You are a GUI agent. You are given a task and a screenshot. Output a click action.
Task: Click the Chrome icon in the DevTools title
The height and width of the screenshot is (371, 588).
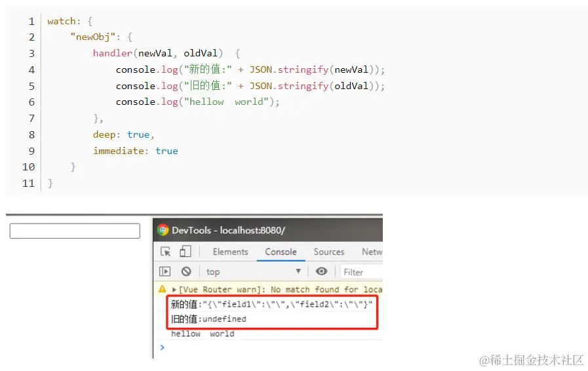pos(163,229)
